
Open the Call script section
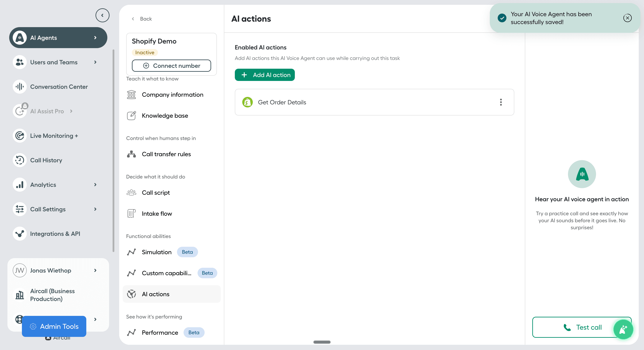(156, 192)
